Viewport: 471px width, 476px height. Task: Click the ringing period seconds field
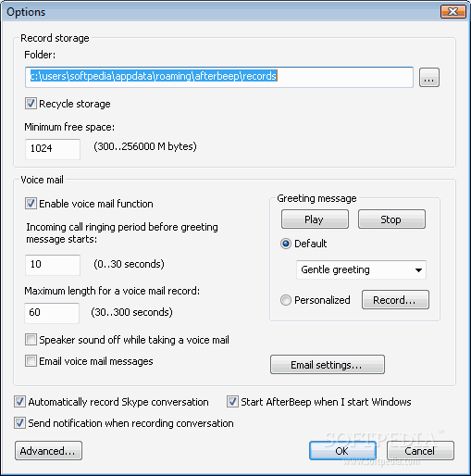click(x=53, y=265)
